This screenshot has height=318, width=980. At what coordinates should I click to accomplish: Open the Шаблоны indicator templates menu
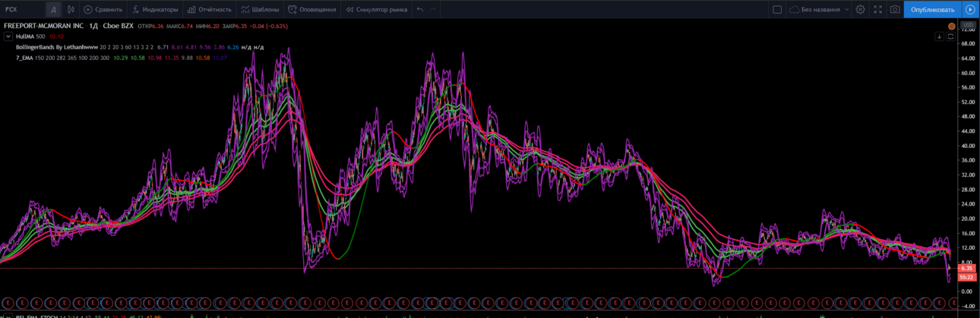click(x=260, y=10)
